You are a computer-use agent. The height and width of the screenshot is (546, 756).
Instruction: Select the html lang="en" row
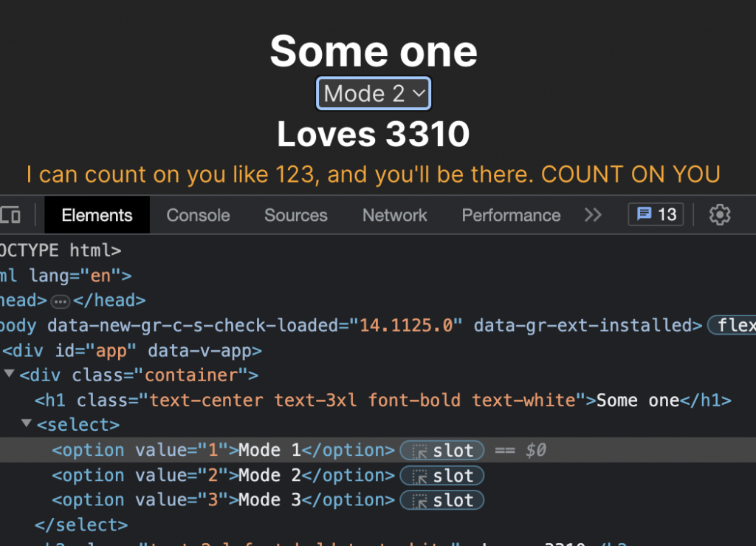pos(378,276)
